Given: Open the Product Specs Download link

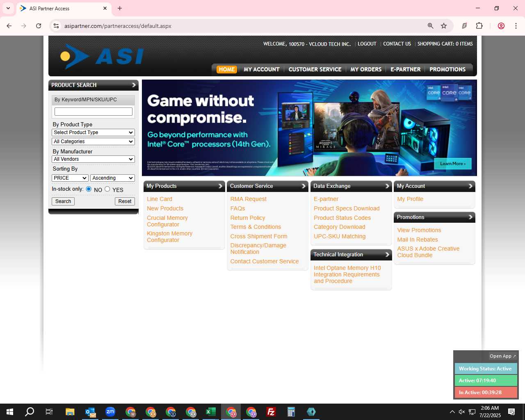Looking at the screenshot, I should coord(347,209).
